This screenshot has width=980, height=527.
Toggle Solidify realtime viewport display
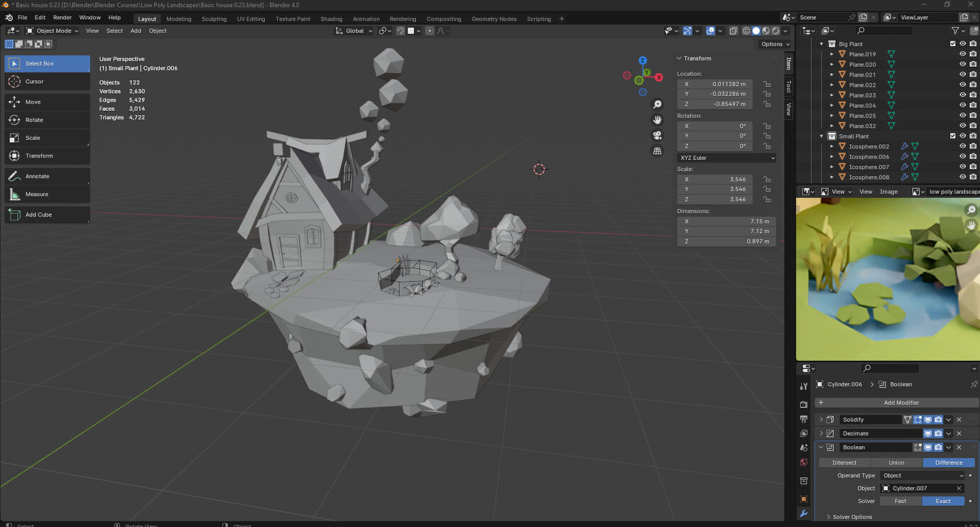coord(927,420)
